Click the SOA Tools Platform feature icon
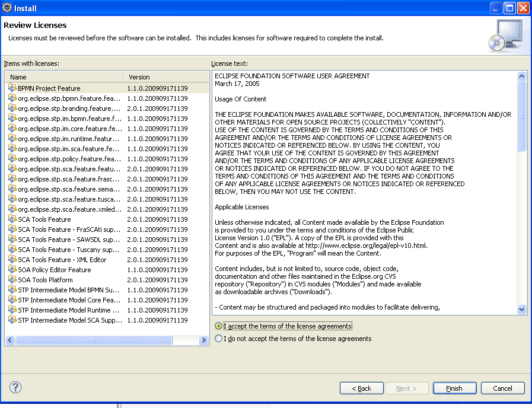532x408 pixels. [x=12, y=280]
